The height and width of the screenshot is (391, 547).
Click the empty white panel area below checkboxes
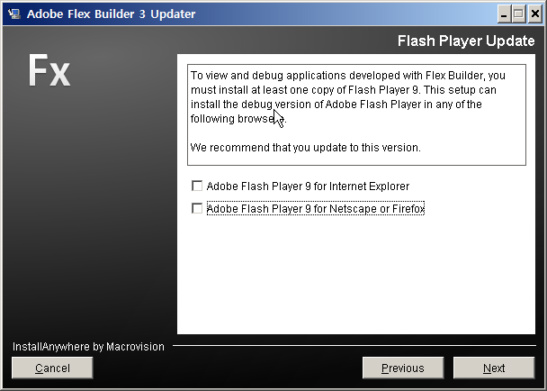pyautogui.click(x=356, y=274)
